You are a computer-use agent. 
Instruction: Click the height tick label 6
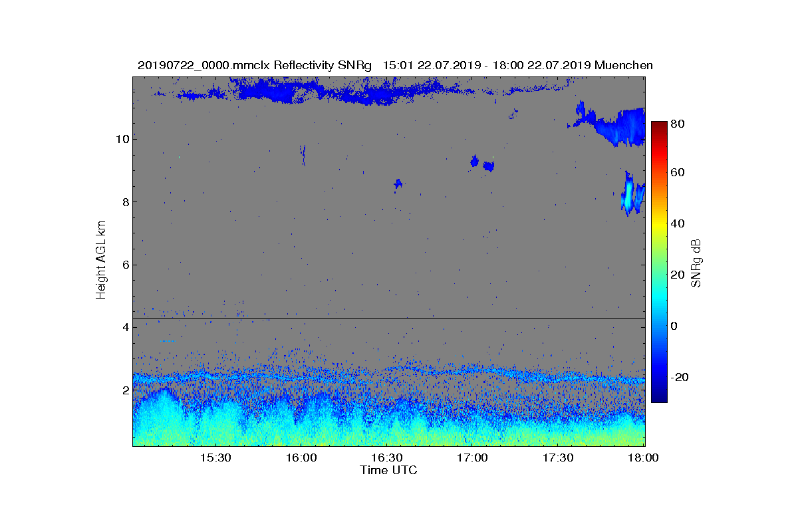point(124,265)
